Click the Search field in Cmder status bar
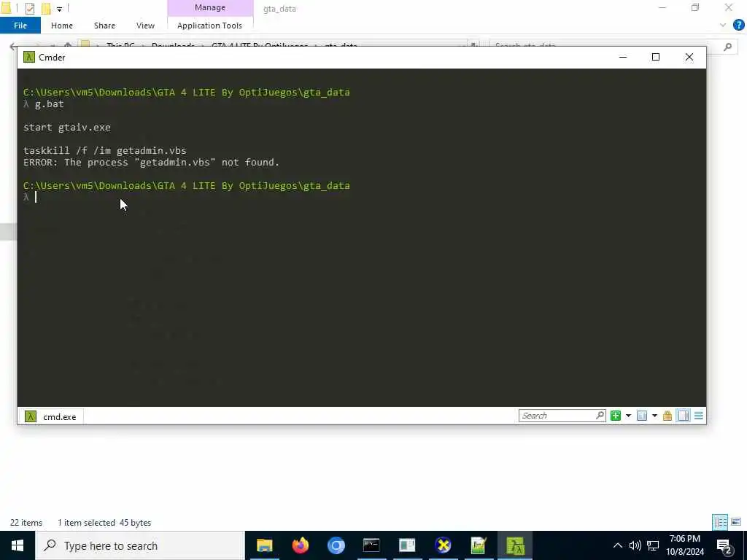747x560 pixels. click(562, 416)
